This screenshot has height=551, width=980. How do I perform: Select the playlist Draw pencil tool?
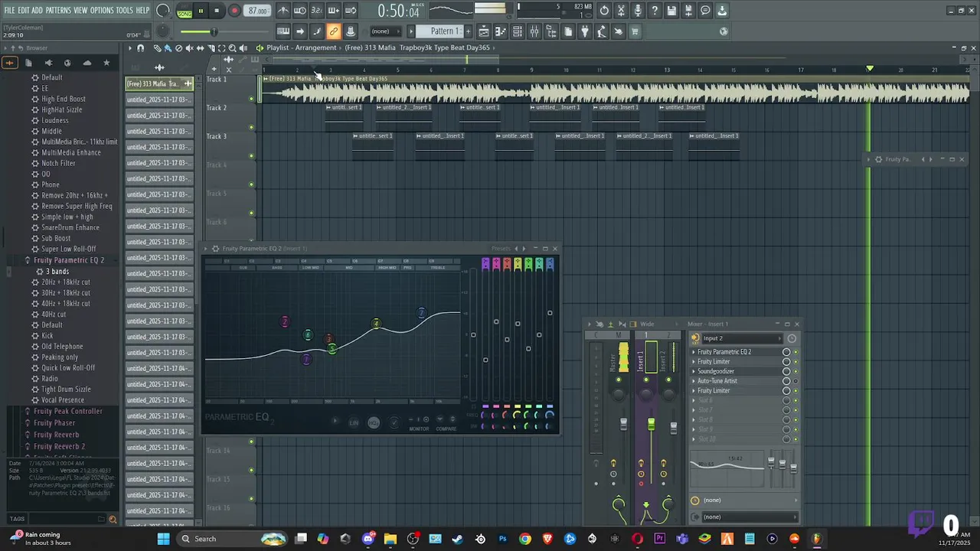pos(158,48)
